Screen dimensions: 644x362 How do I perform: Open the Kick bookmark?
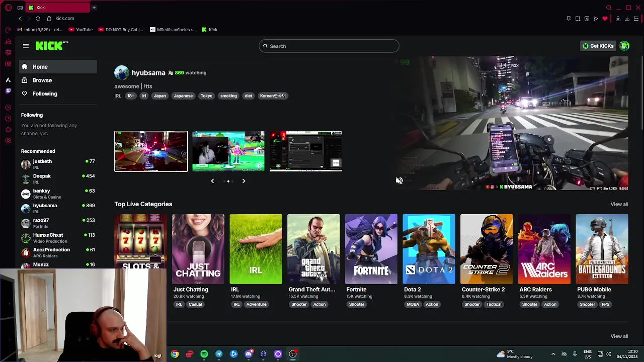click(209, 30)
